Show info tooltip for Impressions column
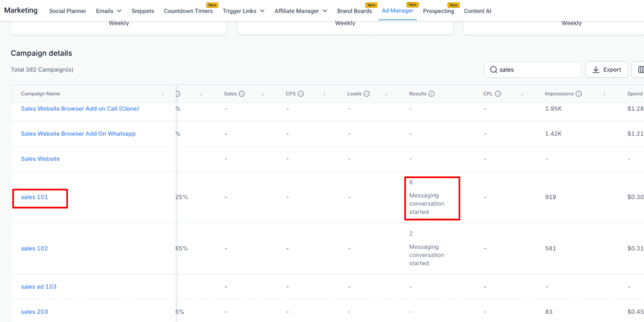Viewport: 644px width, 322px height. tap(579, 94)
